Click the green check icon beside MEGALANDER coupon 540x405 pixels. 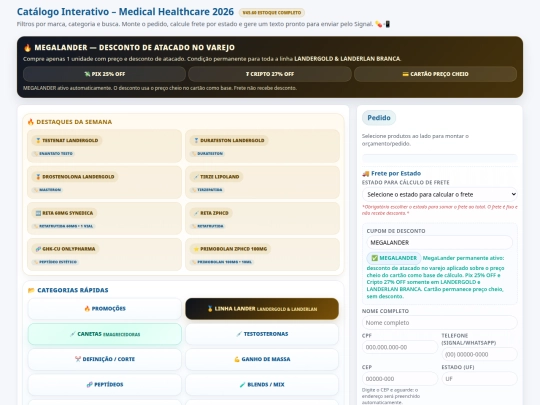375,258
